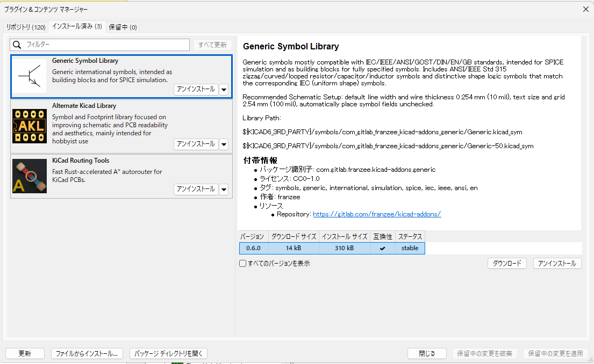The height and width of the screenshot is (364, 594).
Task: Switch to the リポジトリ (120) tab
Action: (26, 27)
